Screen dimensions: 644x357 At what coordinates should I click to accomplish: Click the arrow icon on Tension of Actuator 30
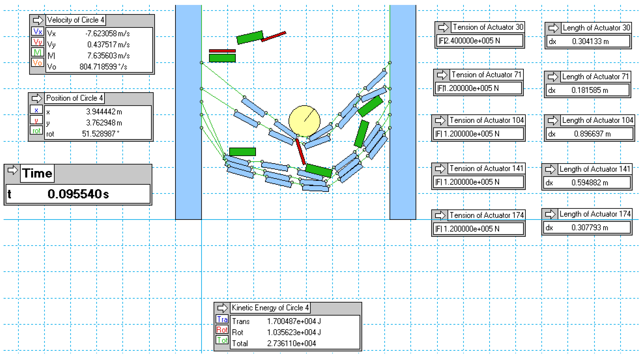pos(443,27)
